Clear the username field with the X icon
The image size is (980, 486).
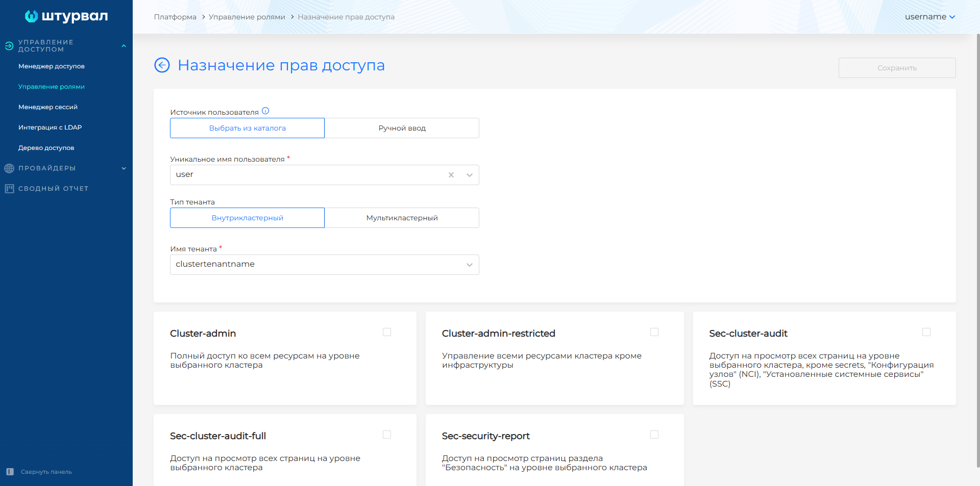click(451, 175)
